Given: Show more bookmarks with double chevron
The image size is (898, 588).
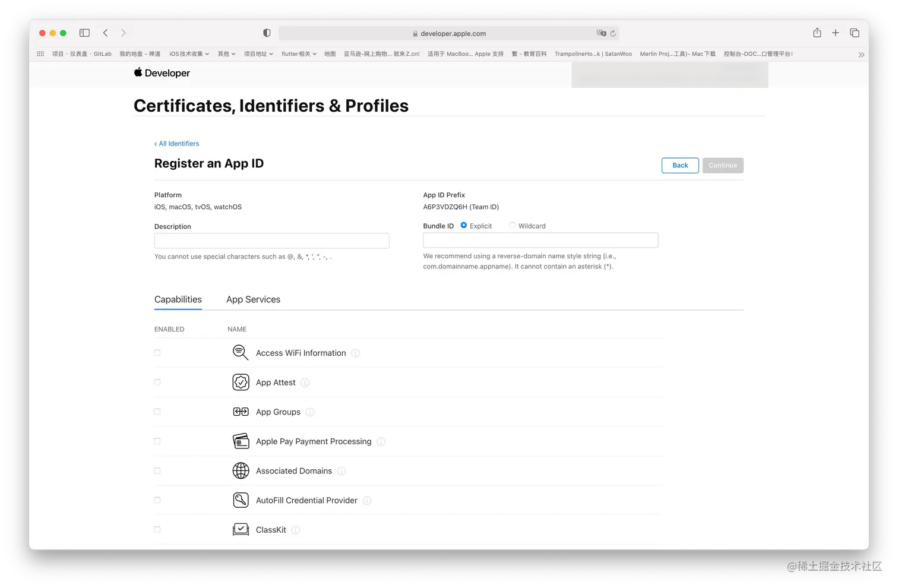Looking at the screenshot, I should 861,55.
